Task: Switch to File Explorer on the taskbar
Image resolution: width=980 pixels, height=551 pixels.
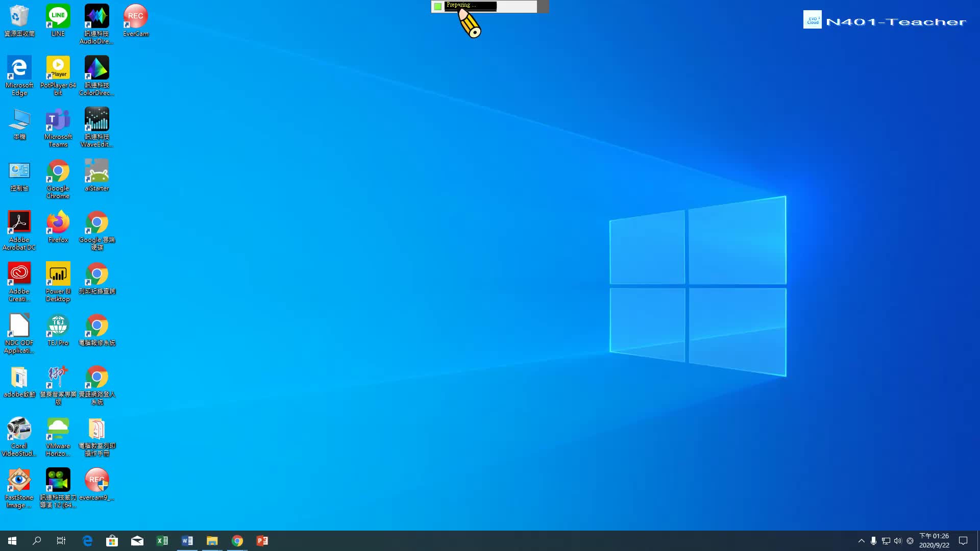Action: coord(212,541)
